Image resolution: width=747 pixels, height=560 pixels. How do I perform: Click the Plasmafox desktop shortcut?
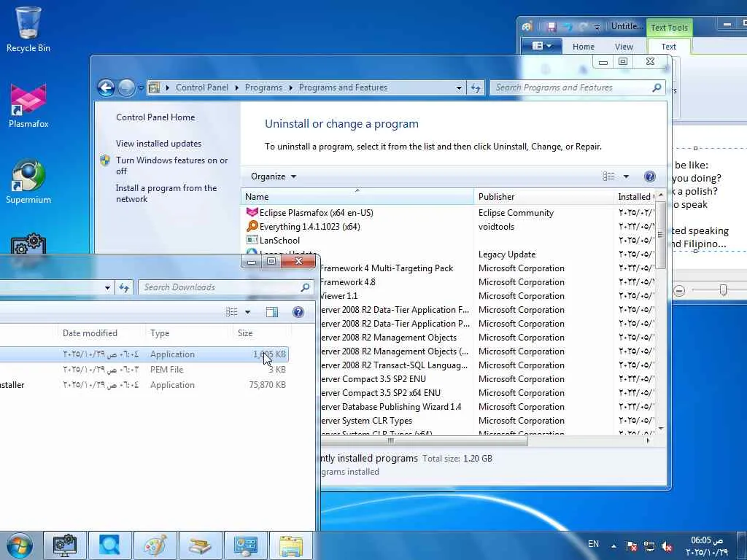coord(28,106)
